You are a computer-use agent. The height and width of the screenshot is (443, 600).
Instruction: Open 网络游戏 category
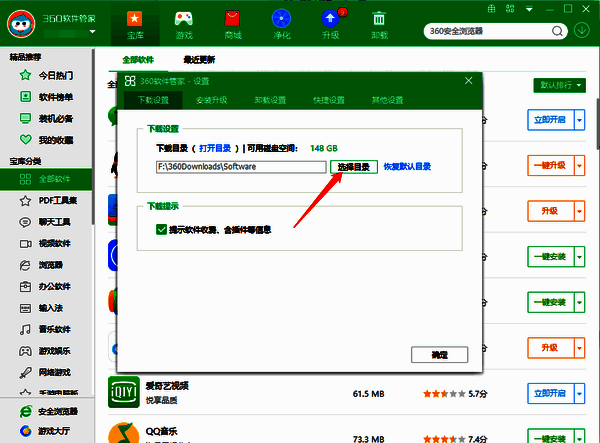(x=46, y=372)
